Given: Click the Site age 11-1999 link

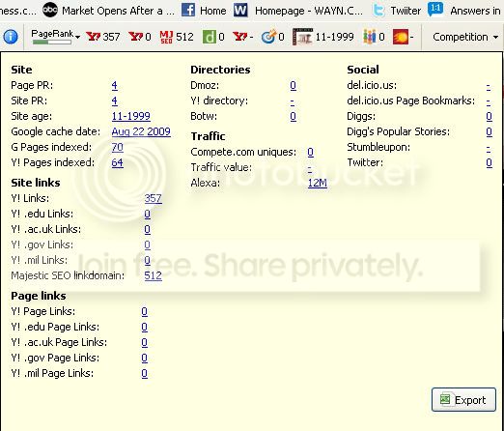Looking at the screenshot, I should click(131, 116).
